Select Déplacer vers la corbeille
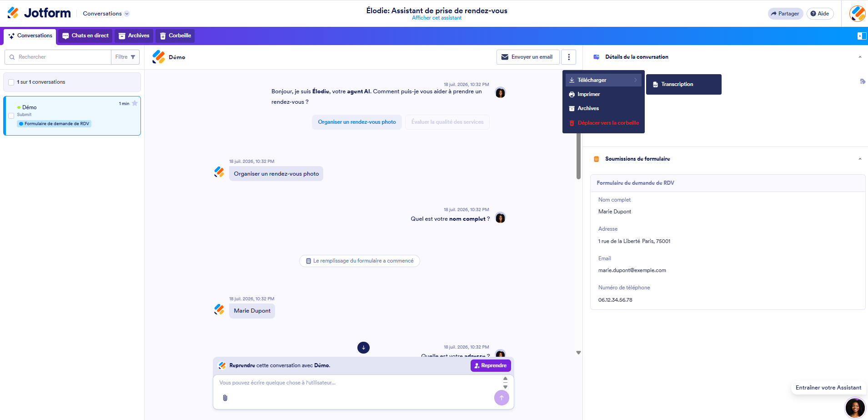This screenshot has height=420, width=868. point(603,123)
